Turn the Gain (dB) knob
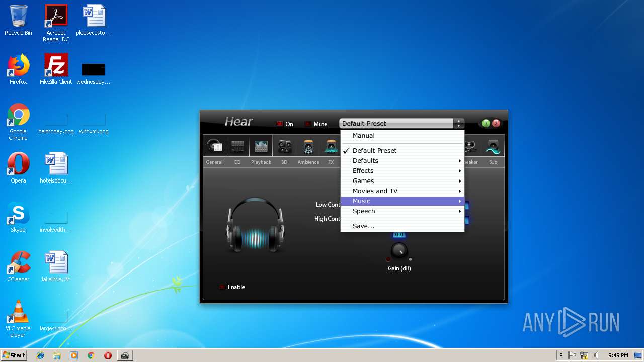 pos(399,251)
